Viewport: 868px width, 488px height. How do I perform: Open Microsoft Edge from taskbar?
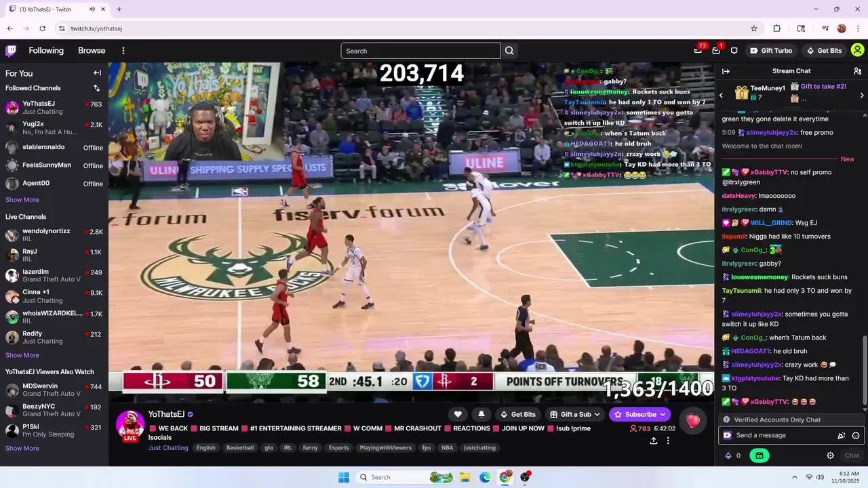click(x=485, y=477)
